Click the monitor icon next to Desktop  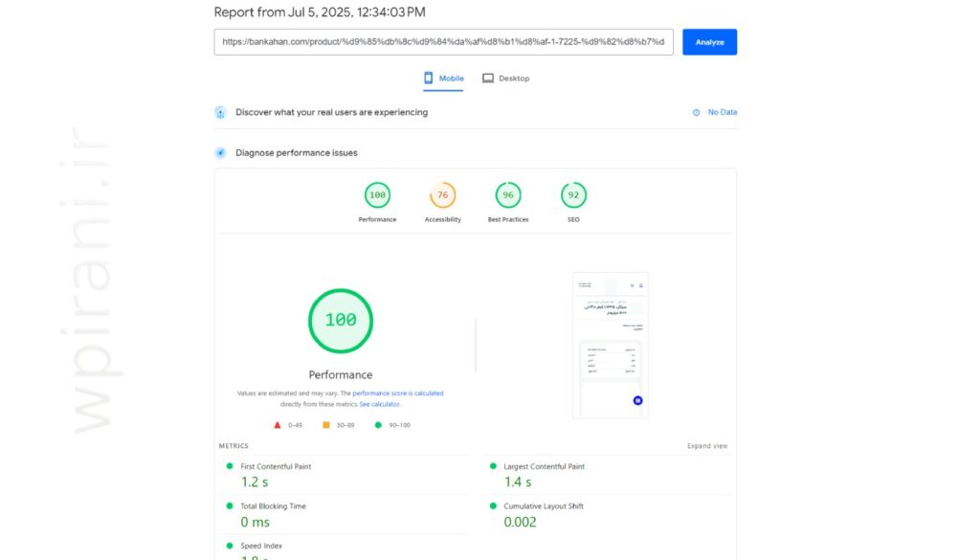[x=489, y=78]
